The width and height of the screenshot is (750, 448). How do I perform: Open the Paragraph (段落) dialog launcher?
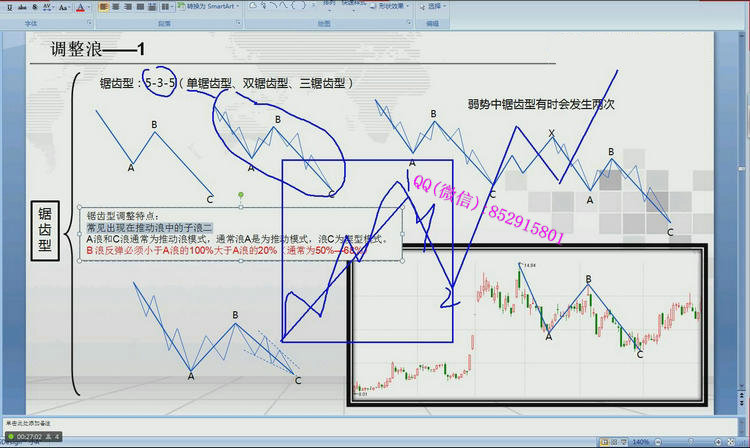pos(237,21)
